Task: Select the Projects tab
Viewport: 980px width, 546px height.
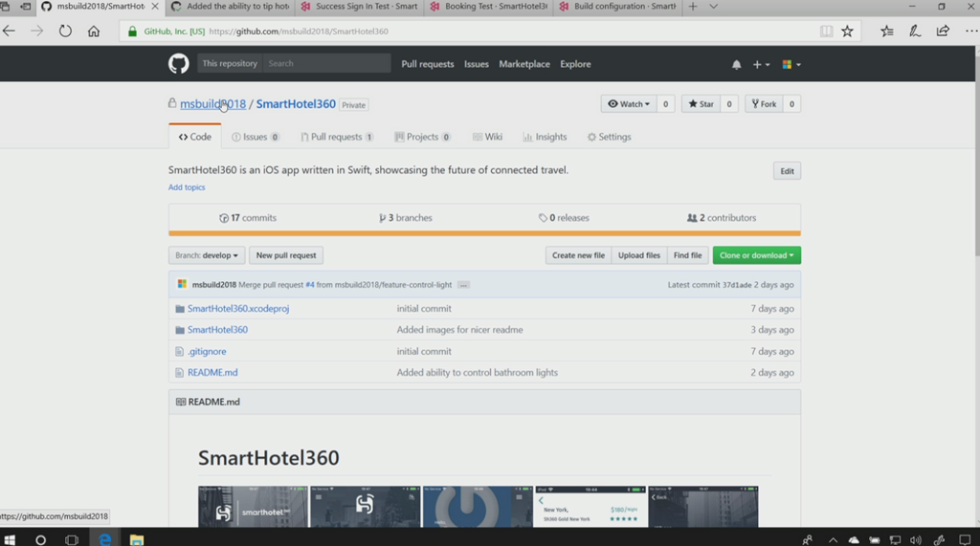Action: (x=422, y=137)
